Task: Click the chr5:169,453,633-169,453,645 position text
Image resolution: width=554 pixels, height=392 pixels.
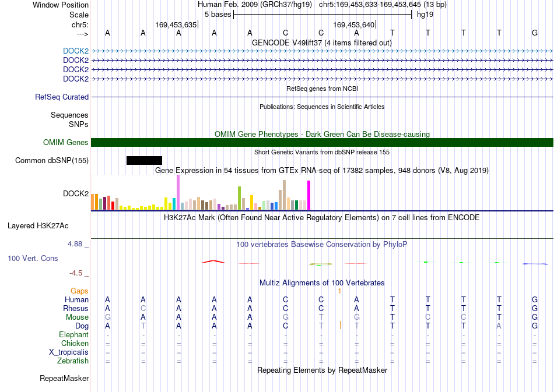Action: 383,5
